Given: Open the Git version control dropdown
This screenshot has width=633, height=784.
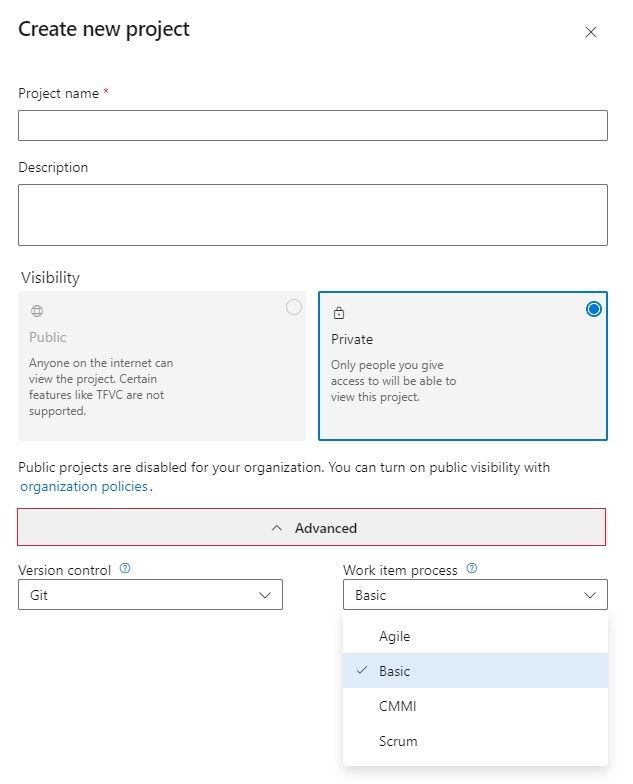Looking at the screenshot, I should point(150,595).
